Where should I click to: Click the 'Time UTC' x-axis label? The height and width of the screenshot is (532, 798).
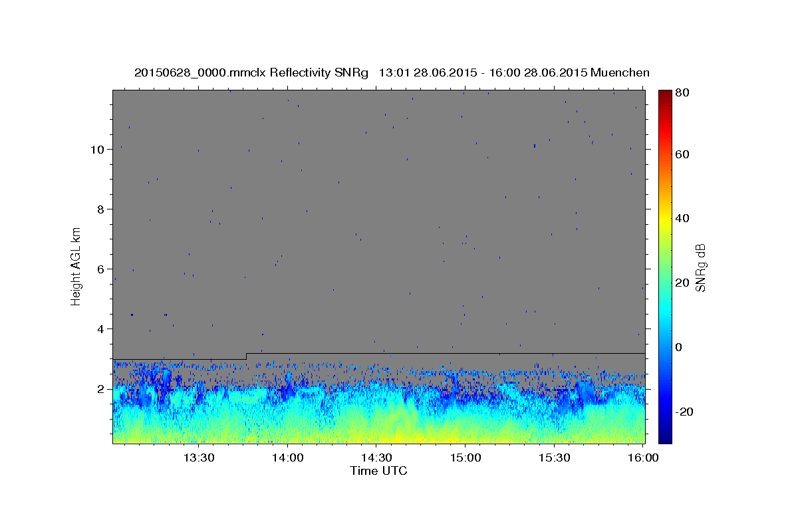tap(378, 471)
